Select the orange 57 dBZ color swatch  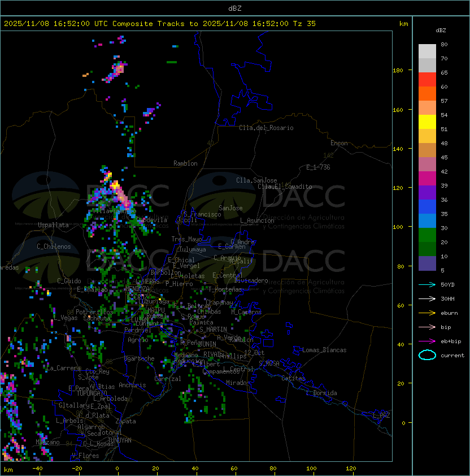click(x=427, y=93)
